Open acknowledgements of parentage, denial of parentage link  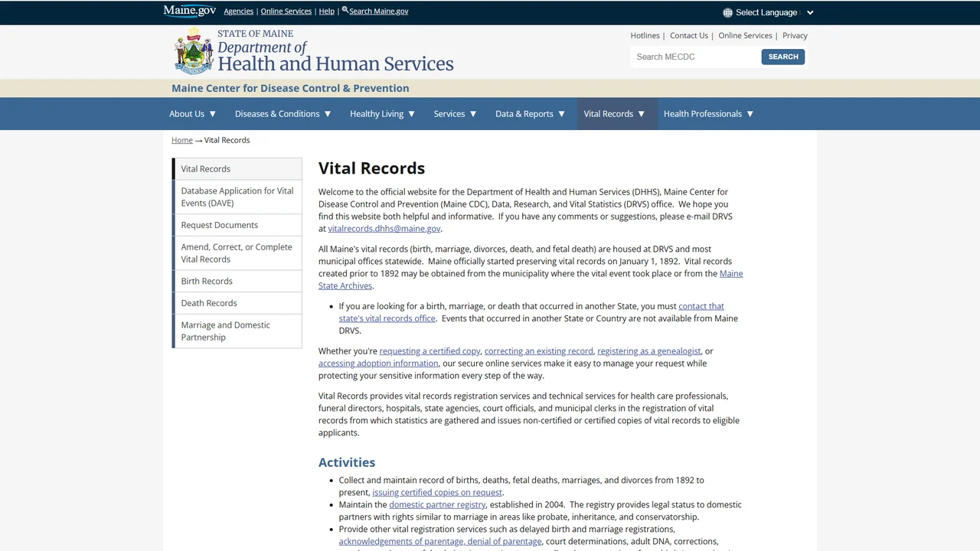pyautogui.click(x=440, y=542)
